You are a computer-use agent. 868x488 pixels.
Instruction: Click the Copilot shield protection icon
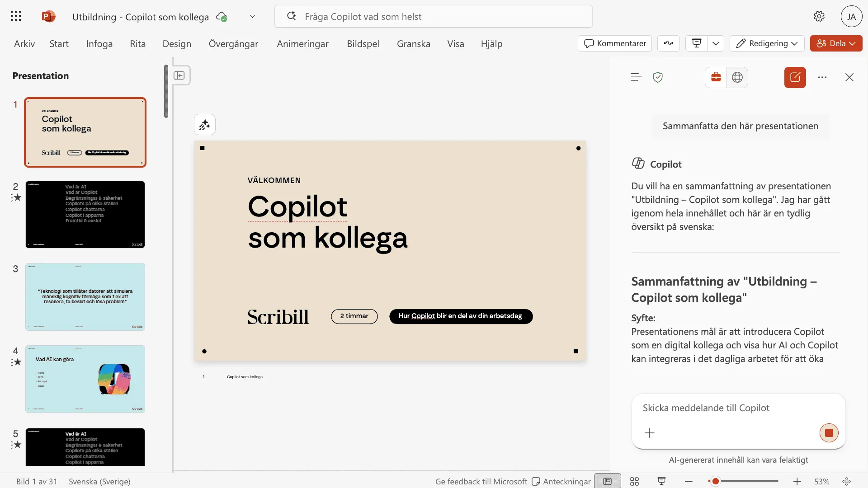(658, 77)
